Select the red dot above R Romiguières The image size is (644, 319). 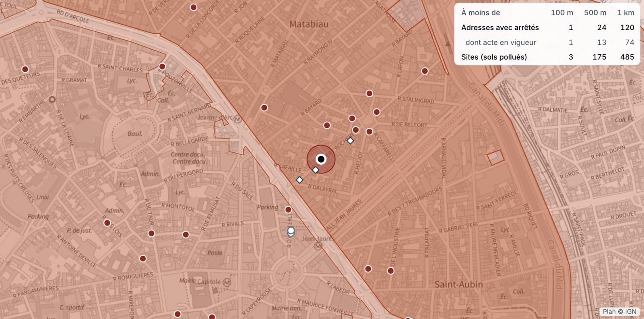tap(143, 259)
